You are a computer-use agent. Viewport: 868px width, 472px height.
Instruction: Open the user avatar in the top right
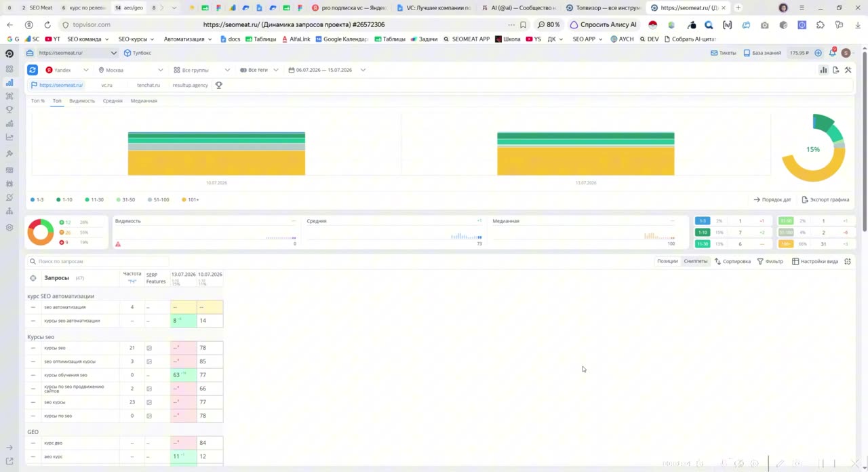(x=846, y=53)
